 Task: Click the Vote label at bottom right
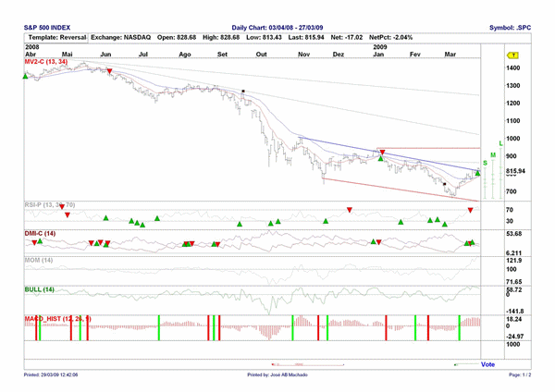point(487,364)
